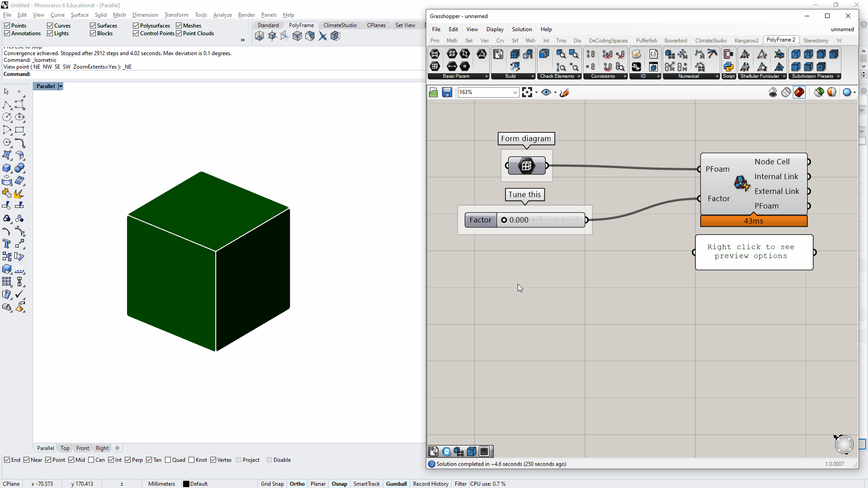Click the preview eye icon on Grasshopper toolbar
Screen dimensions: 868x488
coord(546,92)
